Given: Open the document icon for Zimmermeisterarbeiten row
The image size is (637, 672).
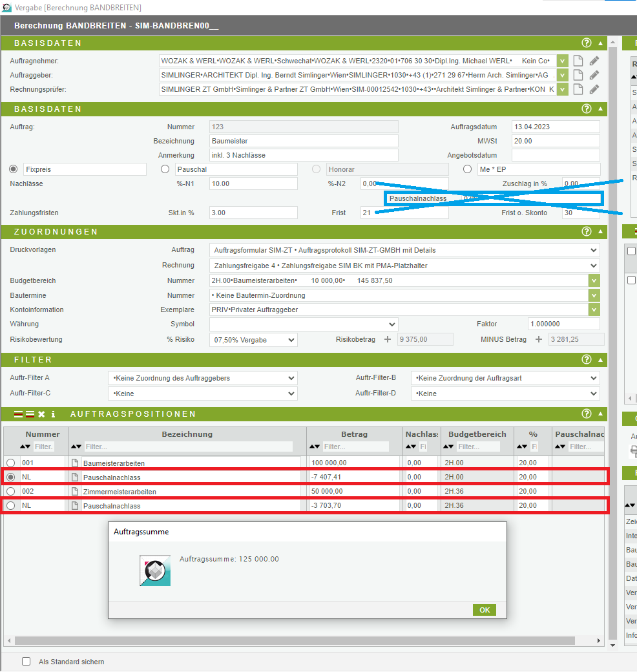Looking at the screenshot, I should click(75, 492).
